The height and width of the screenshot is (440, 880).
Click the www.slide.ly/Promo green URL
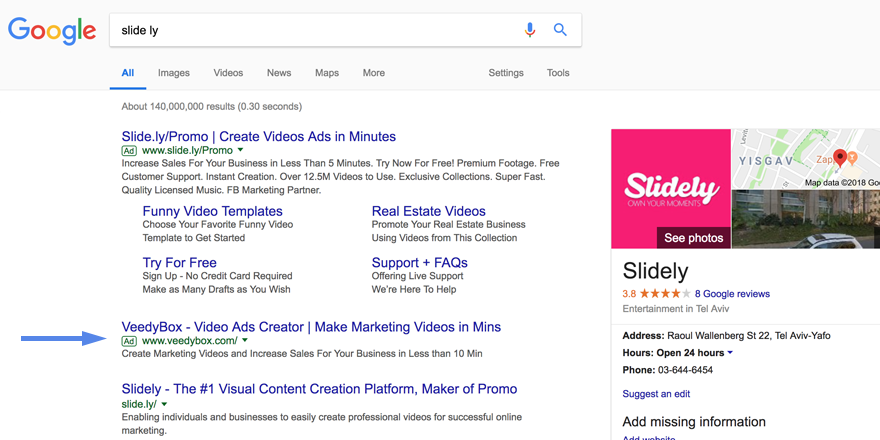click(187, 150)
